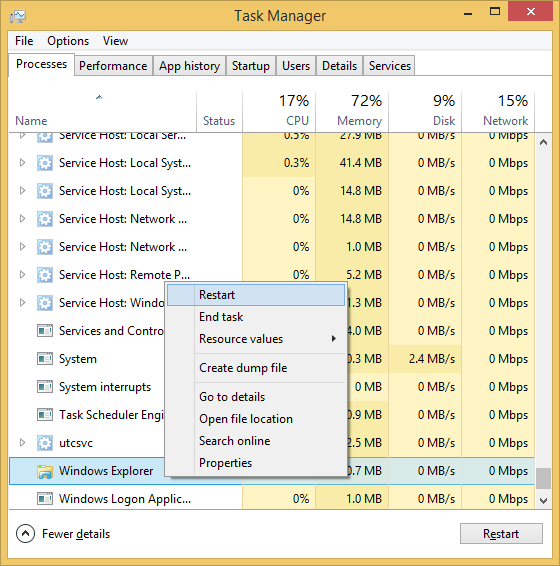
Task: Click the Task Scheduler Engi process icon
Action: [45, 415]
